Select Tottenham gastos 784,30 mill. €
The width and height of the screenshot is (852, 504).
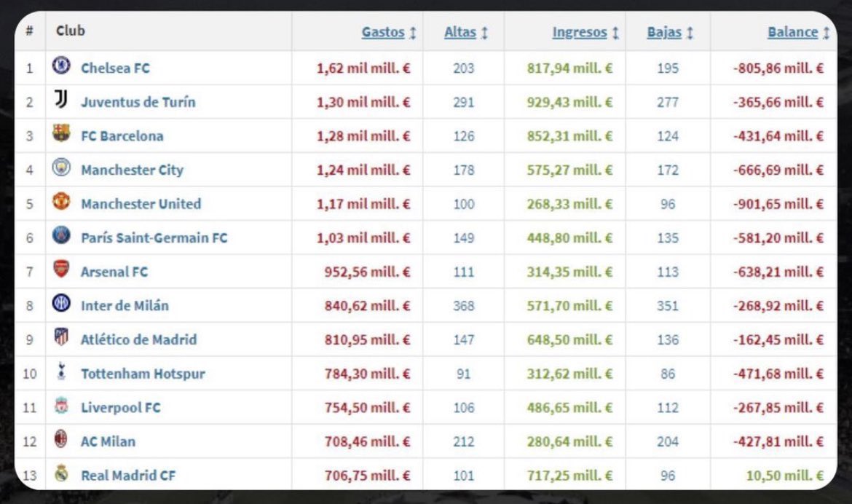click(367, 374)
